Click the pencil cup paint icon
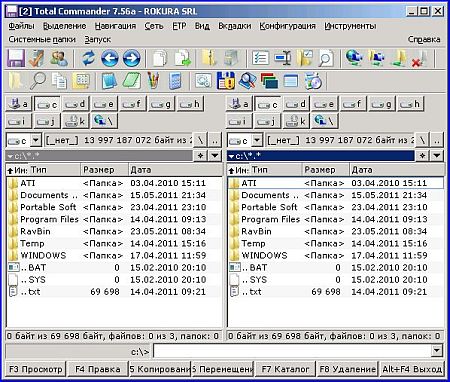Image resolution: width=450 pixels, height=382 pixels. click(153, 81)
